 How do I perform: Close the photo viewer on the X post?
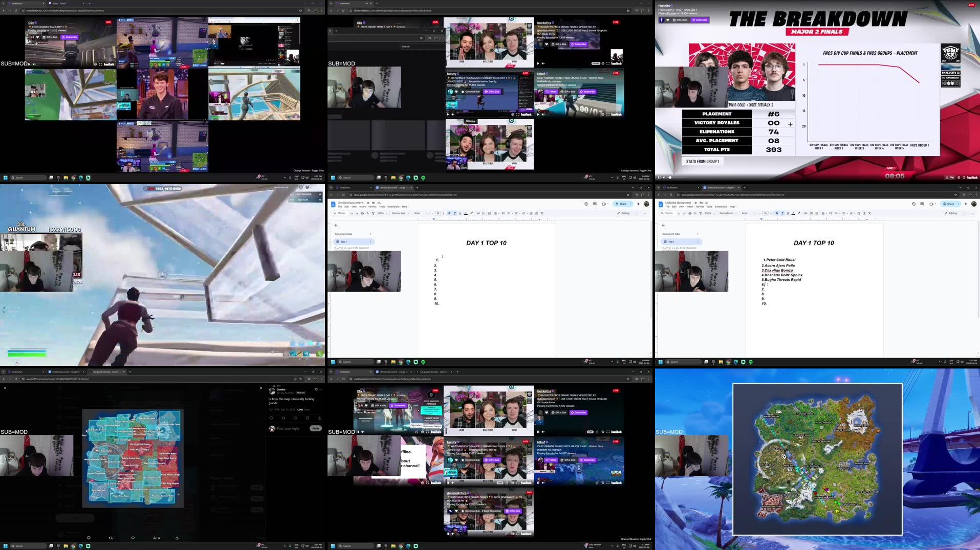point(5,388)
